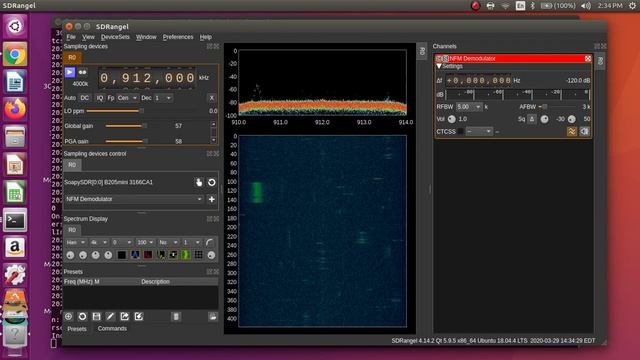Toggle the spectrum grid button
Screen dimensions: 640x360
(199, 255)
